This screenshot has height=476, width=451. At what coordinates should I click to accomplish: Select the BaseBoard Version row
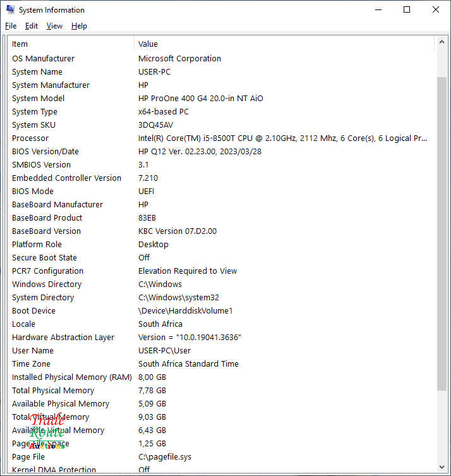pos(221,231)
